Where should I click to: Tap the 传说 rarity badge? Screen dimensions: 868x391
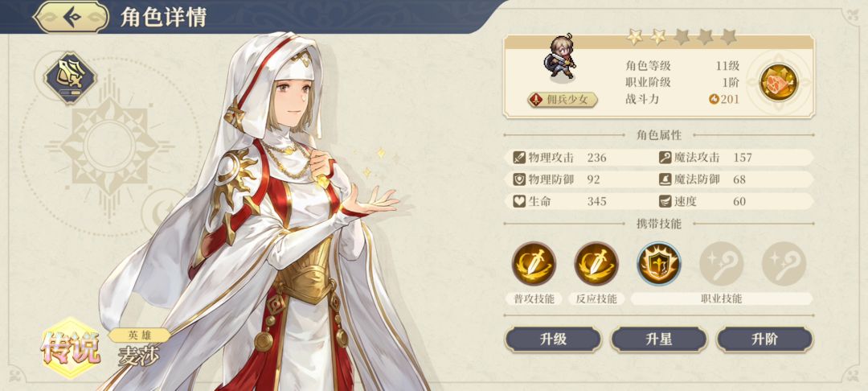pyautogui.click(x=70, y=348)
